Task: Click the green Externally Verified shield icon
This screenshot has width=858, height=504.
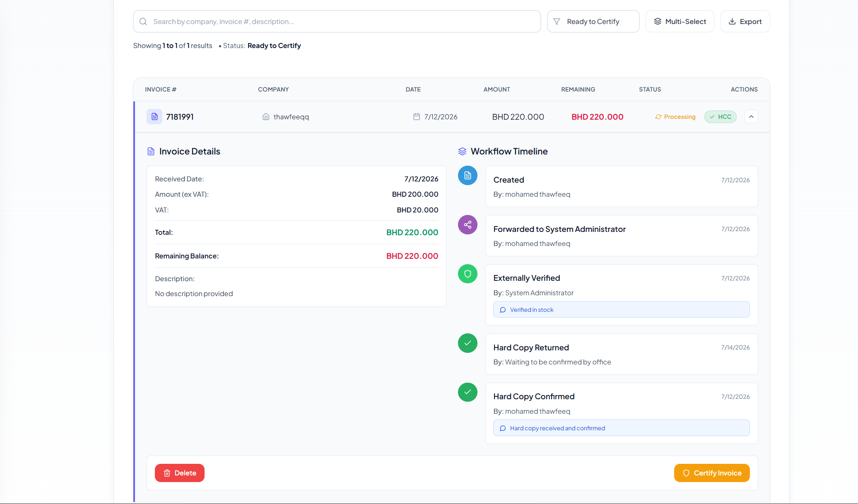Action: tap(468, 274)
